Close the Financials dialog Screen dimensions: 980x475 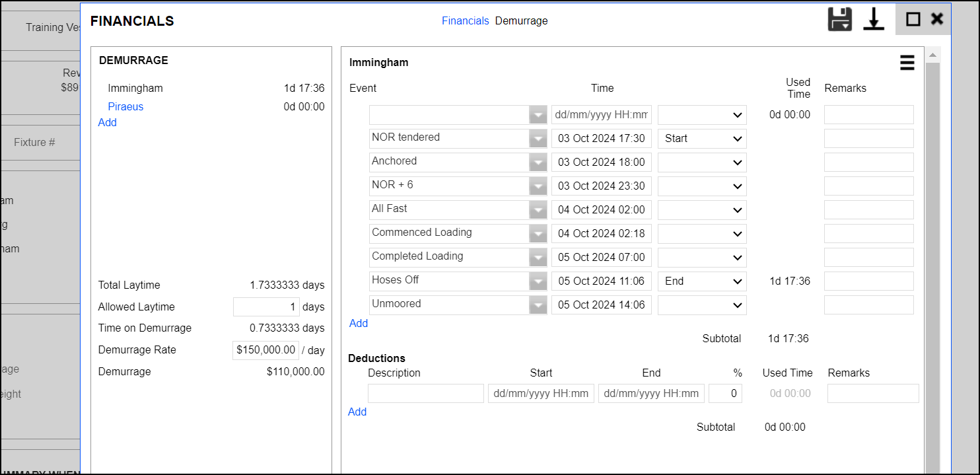[936, 19]
